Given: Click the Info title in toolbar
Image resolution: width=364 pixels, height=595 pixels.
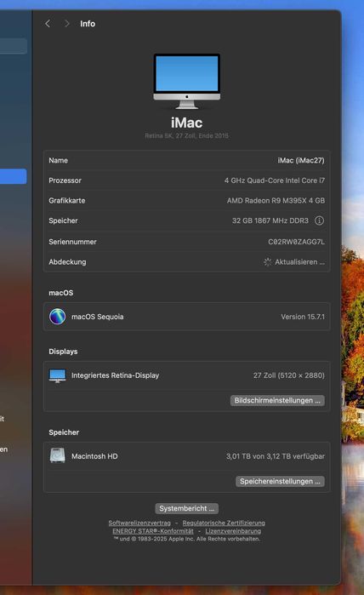Looking at the screenshot, I should click(x=88, y=24).
